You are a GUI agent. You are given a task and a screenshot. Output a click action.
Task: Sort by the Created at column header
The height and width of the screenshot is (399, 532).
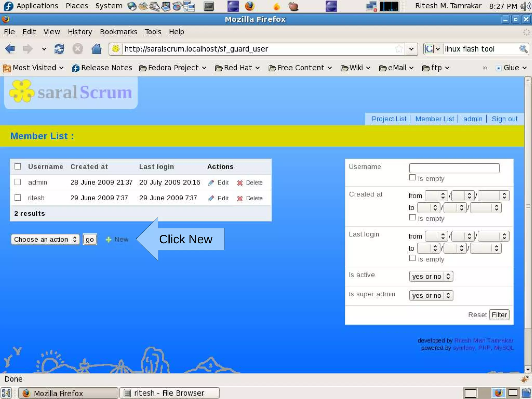tap(89, 167)
